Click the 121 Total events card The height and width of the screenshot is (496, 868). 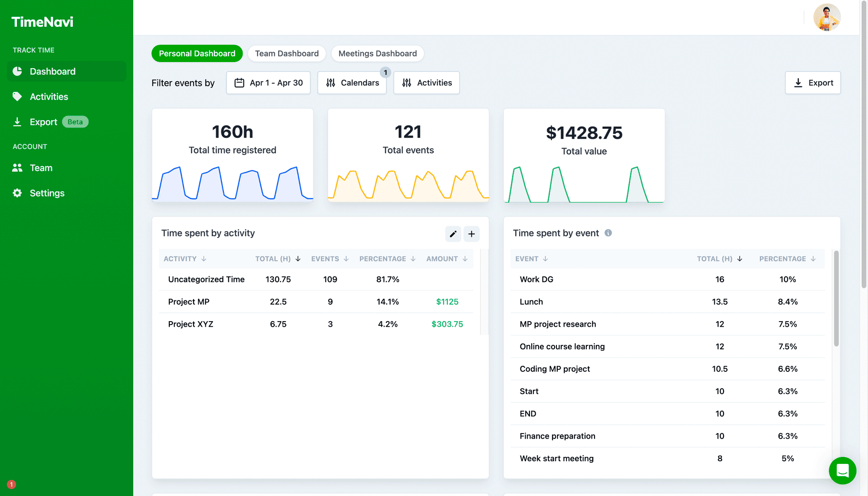coord(408,155)
